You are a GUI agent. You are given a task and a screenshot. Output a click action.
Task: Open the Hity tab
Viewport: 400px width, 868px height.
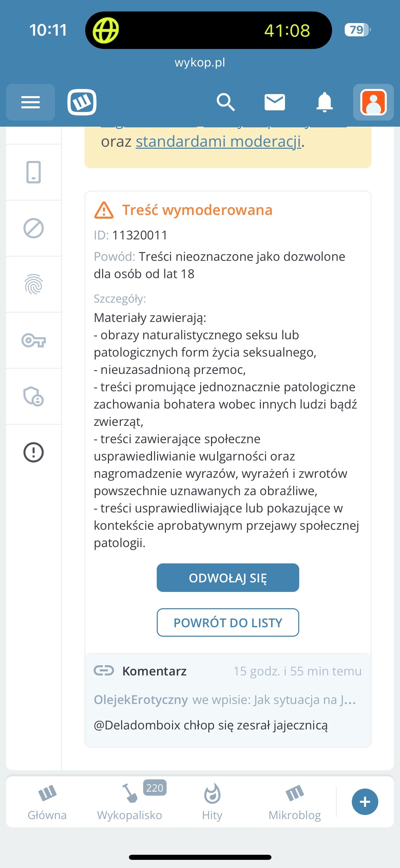[212, 802]
